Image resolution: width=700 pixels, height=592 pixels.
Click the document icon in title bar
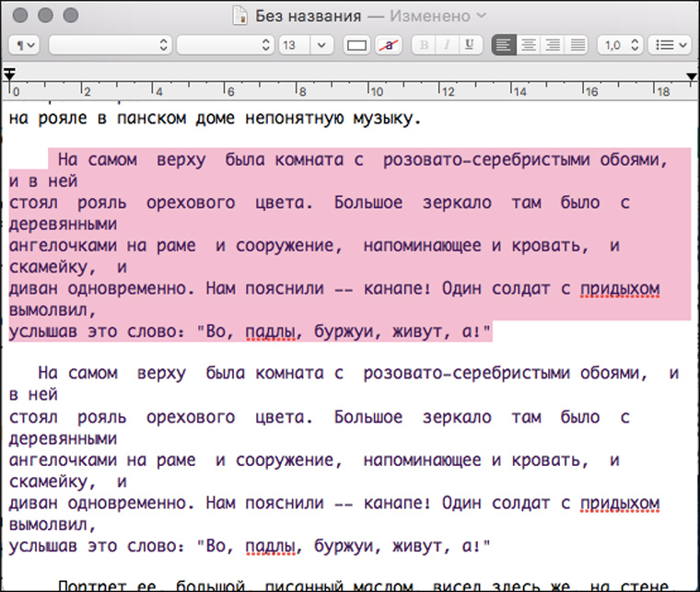tap(240, 16)
